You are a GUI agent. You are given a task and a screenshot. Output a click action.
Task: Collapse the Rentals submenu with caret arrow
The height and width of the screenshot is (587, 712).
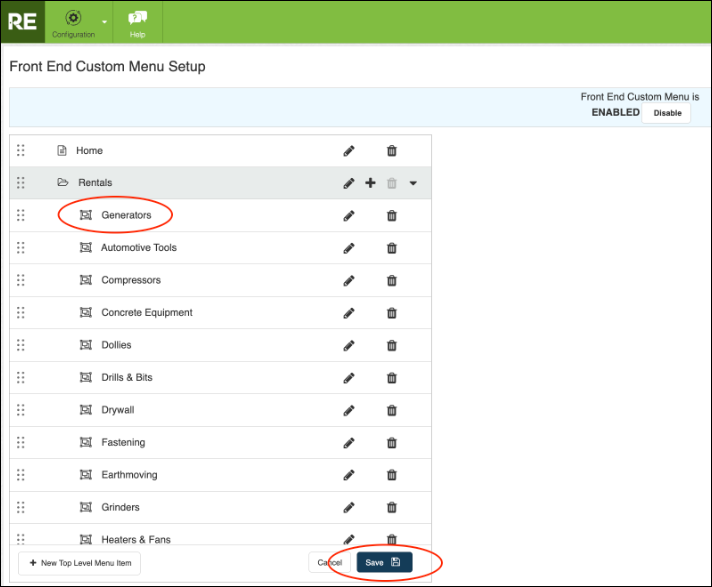(x=413, y=183)
